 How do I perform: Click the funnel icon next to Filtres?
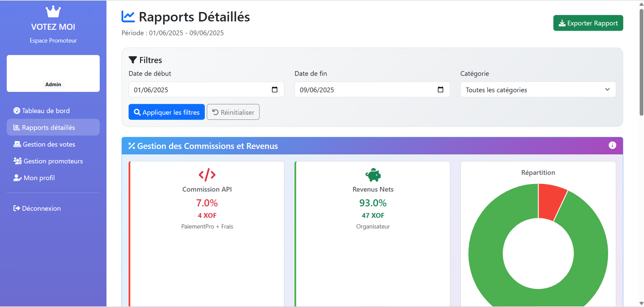(132, 60)
